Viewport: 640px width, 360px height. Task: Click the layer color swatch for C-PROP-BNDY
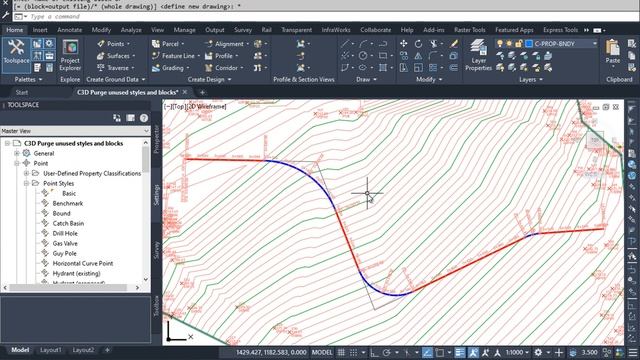(x=529, y=44)
